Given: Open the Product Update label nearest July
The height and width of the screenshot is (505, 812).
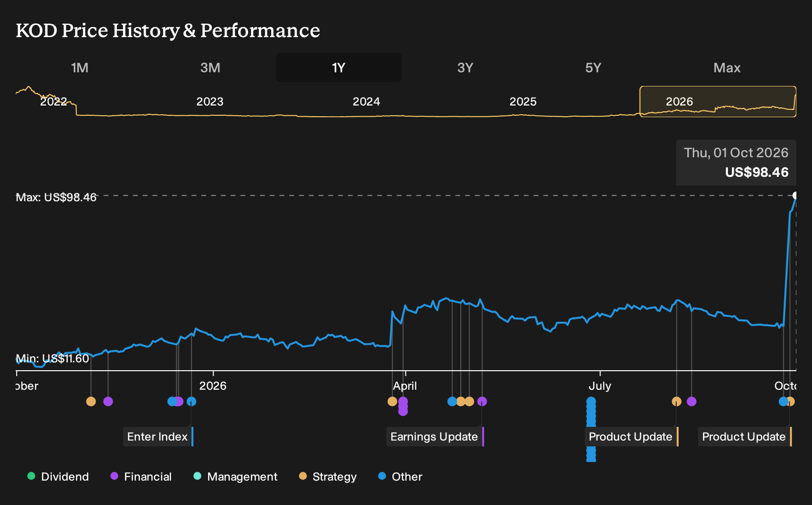Looking at the screenshot, I should tap(632, 437).
